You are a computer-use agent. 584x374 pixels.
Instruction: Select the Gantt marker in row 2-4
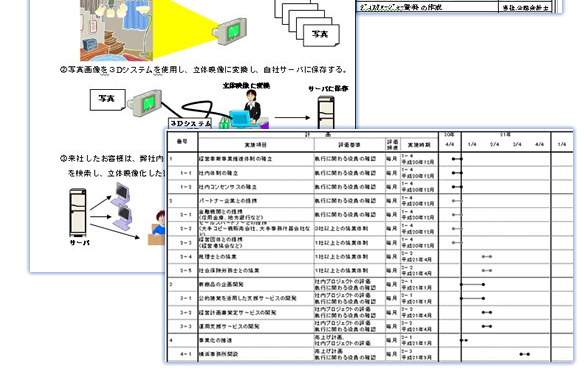(487, 257)
